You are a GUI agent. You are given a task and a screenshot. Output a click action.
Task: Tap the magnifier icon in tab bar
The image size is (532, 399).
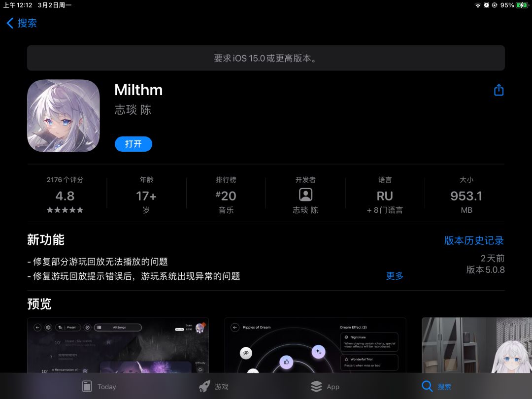(427, 387)
